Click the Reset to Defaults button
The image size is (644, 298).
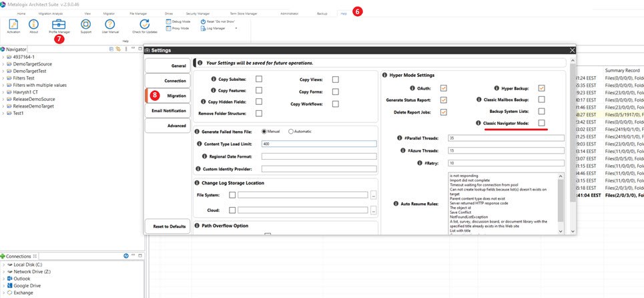[x=168, y=227]
